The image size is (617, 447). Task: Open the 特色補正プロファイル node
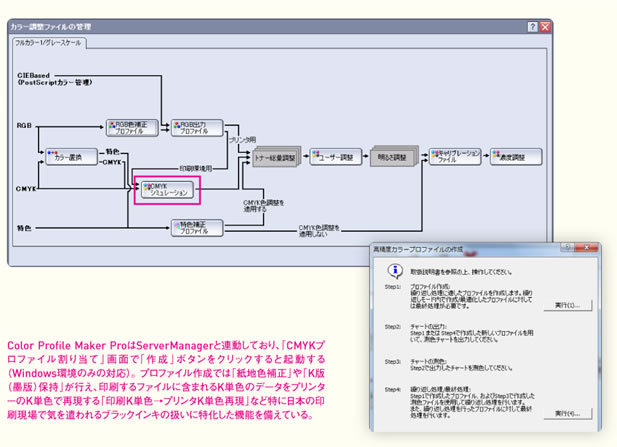[x=197, y=228]
